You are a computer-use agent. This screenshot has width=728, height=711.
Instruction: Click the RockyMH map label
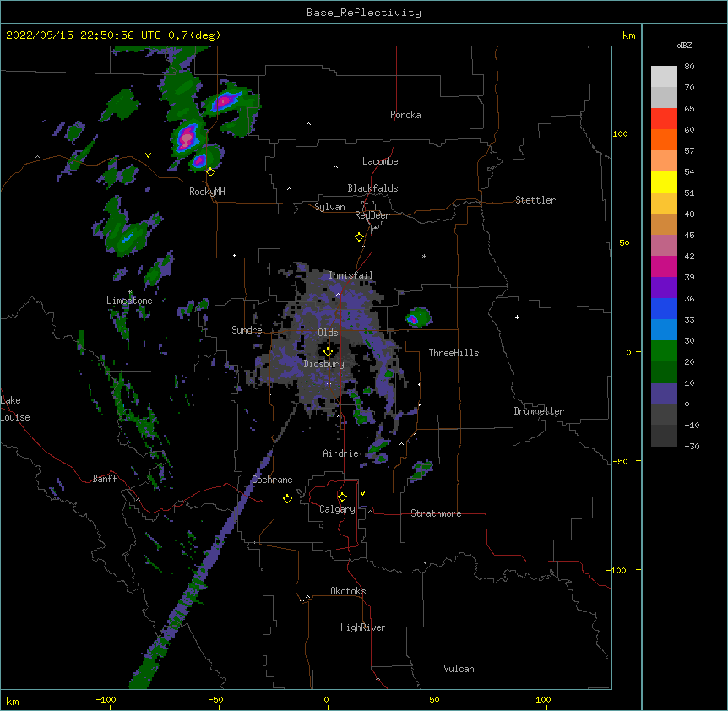tap(207, 192)
